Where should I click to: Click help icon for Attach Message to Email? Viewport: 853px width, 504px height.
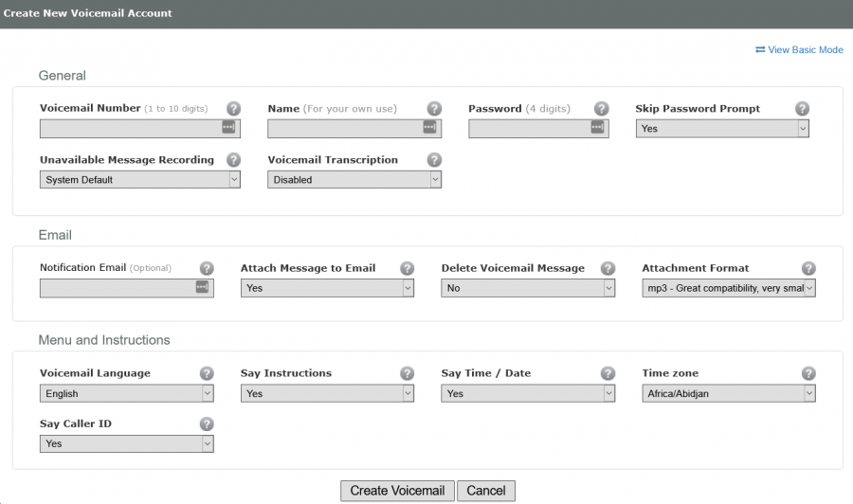point(407,268)
